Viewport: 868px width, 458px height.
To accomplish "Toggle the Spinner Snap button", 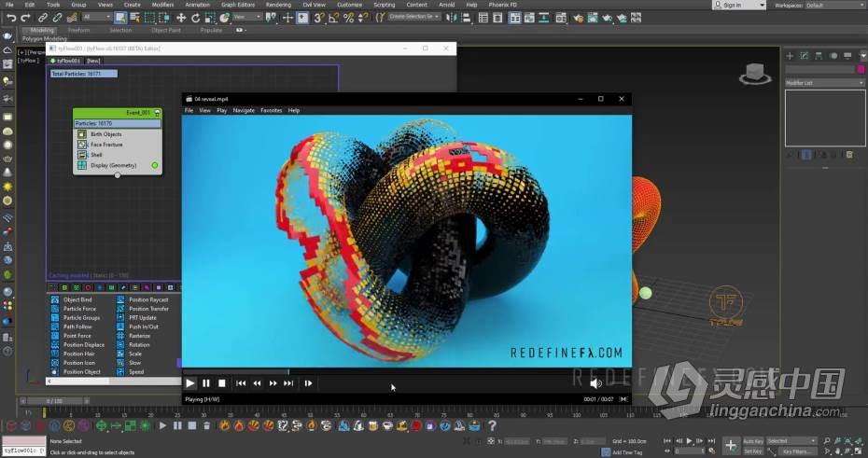I will 362,18.
